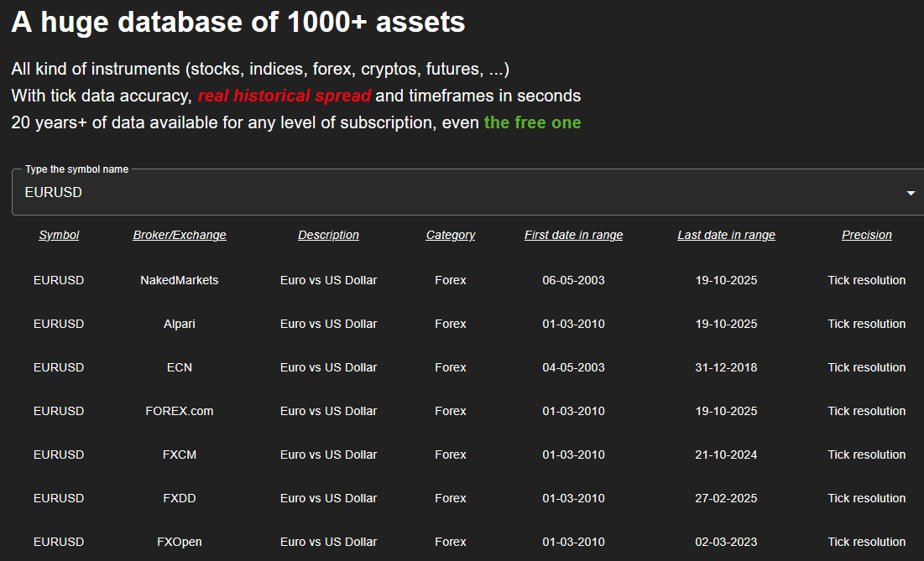This screenshot has height=561, width=924.
Task: Click NakedMarkets first date 06-05-2003 cell
Action: pyautogui.click(x=573, y=280)
